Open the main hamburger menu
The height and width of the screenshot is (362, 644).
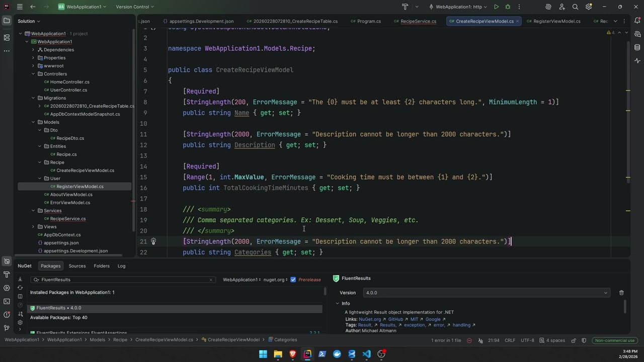click(x=20, y=7)
